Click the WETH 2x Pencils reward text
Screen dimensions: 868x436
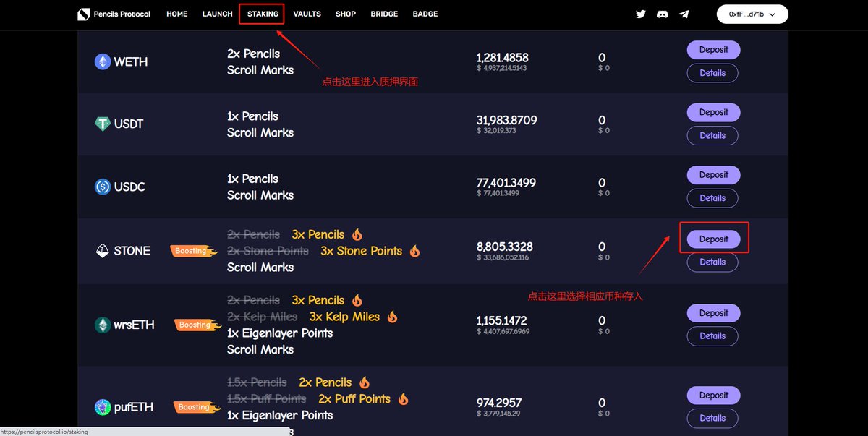(253, 54)
